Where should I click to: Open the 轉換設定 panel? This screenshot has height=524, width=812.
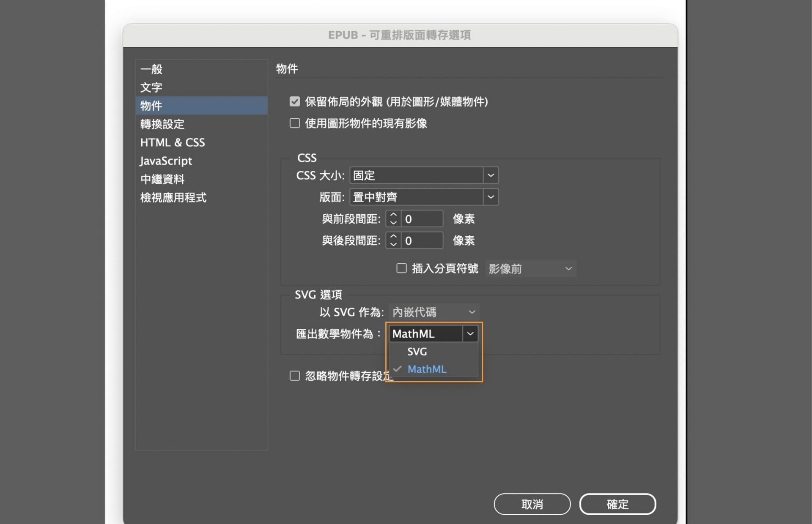pyautogui.click(x=162, y=124)
